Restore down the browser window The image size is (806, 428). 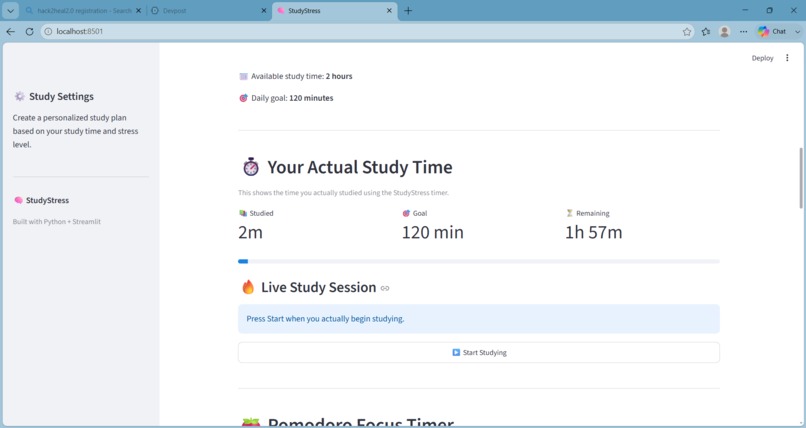click(x=770, y=10)
